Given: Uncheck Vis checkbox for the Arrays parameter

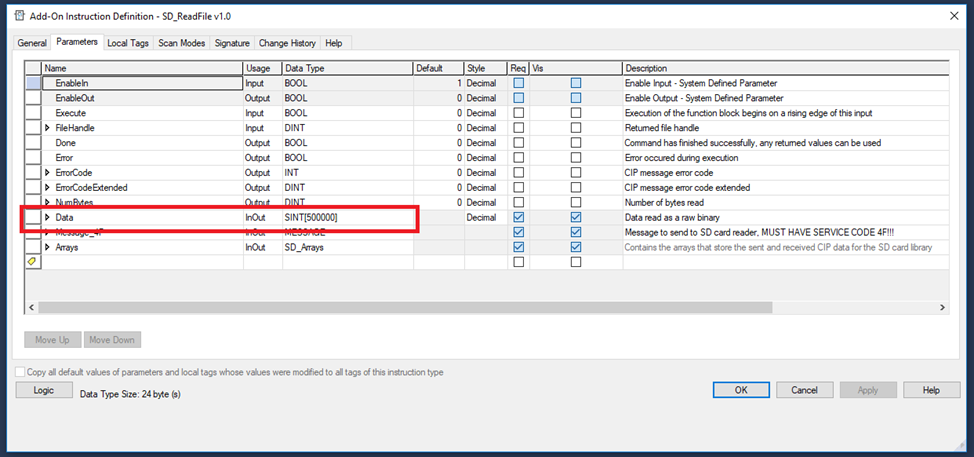Looking at the screenshot, I should [x=575, y=247].
